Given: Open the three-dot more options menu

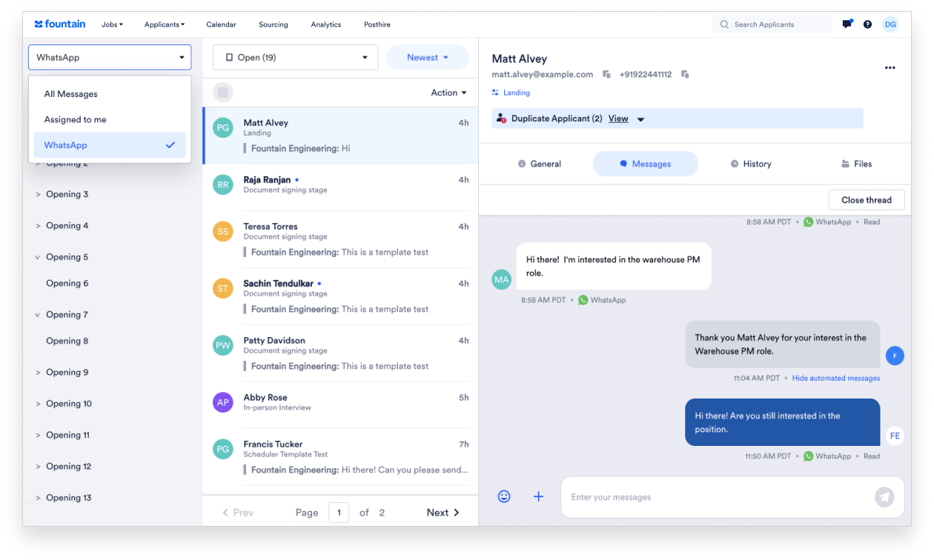Looking at the screenshot, I should pos(890,68).
